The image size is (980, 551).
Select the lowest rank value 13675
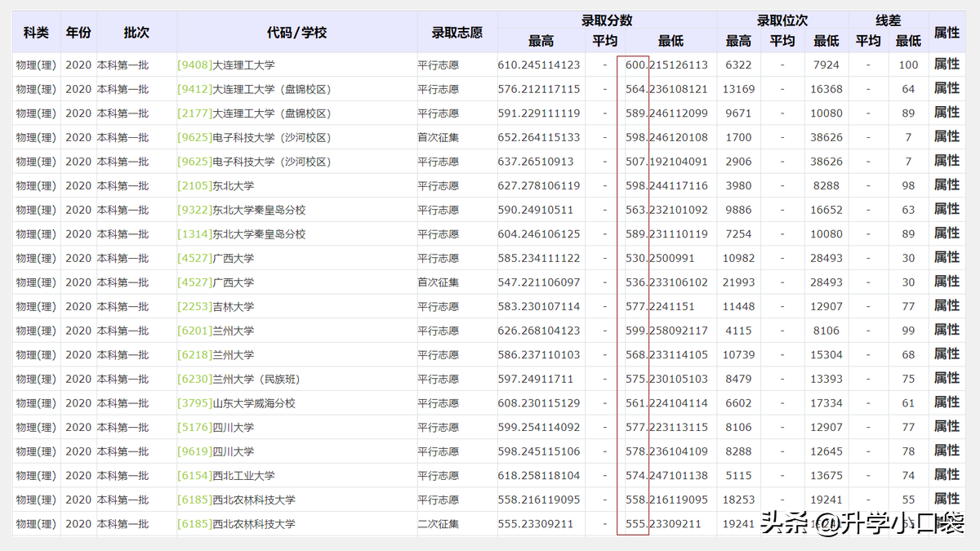point(826,476)
